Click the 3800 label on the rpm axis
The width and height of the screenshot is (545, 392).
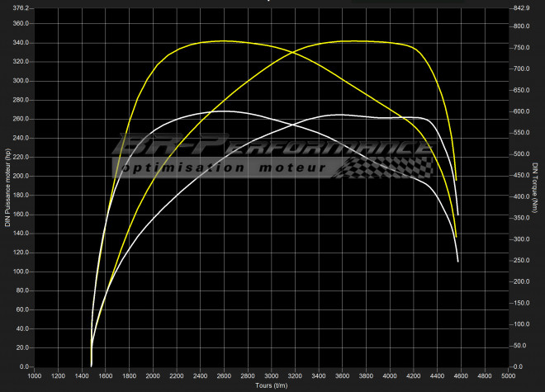click(x=365, y=376)
